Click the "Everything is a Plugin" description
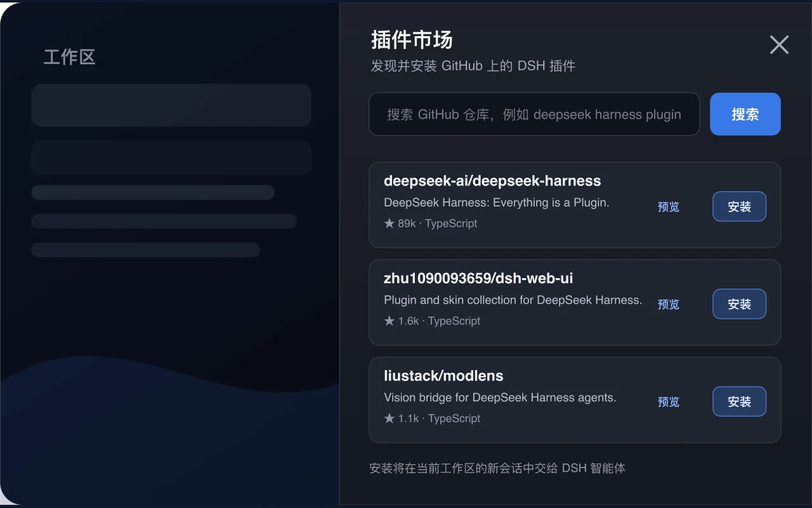The width and height of the screenshot is (812, 508). click(497, 203)
